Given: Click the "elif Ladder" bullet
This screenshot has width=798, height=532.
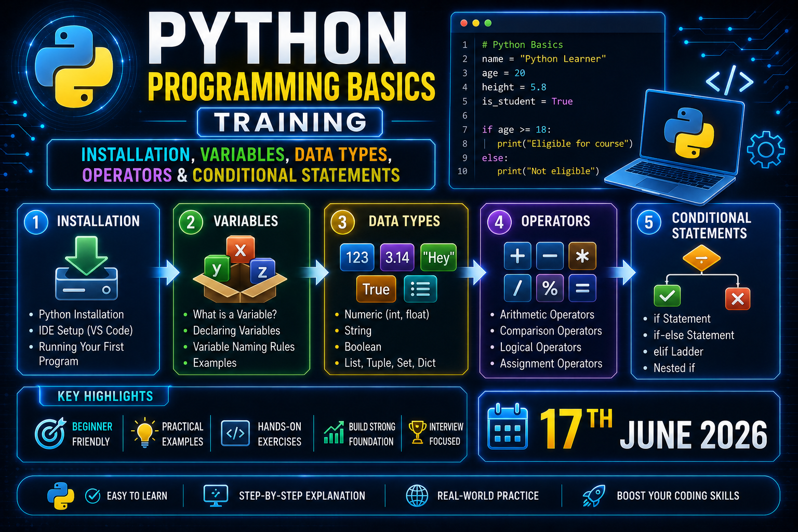Looking at the screenshot, I should coord(678,352).
